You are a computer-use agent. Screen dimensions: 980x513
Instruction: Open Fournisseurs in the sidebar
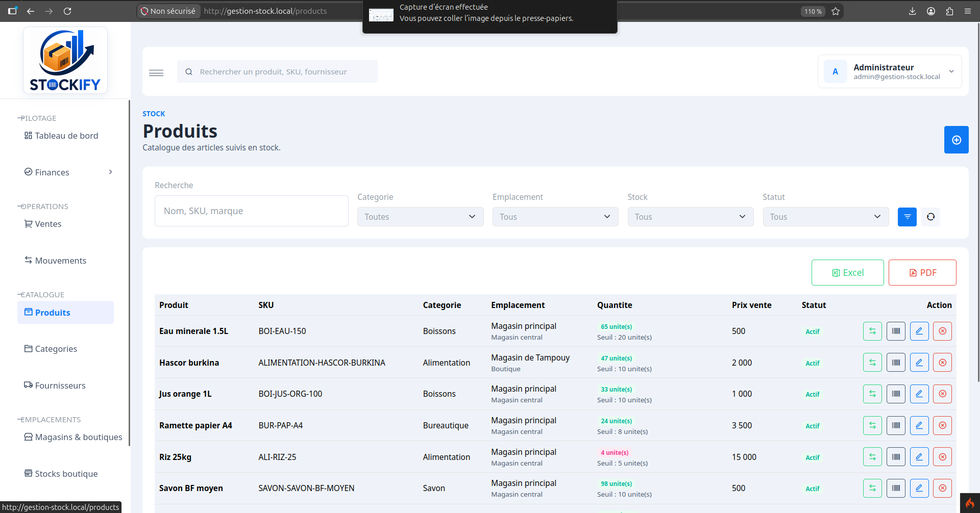click(x=55, y=386)
